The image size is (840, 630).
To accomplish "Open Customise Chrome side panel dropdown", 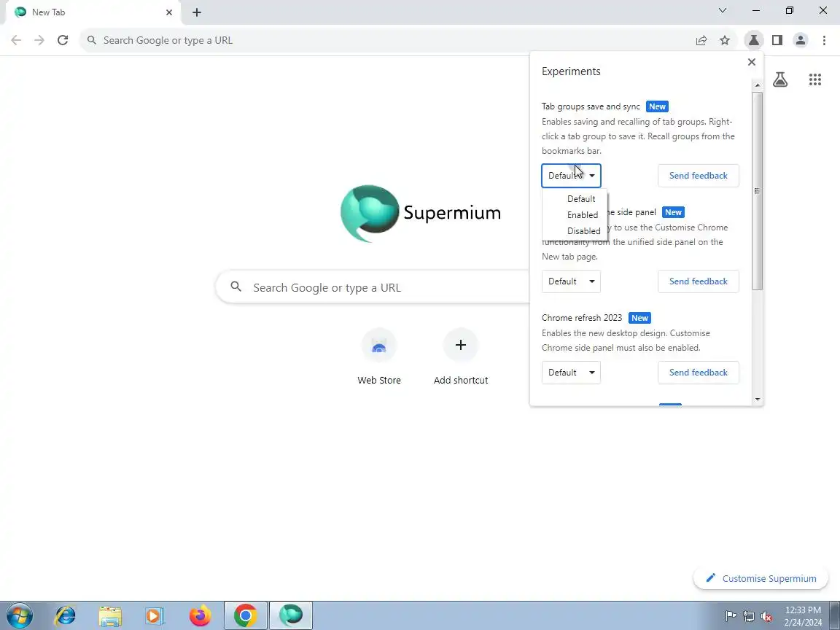I will [571, 281].
